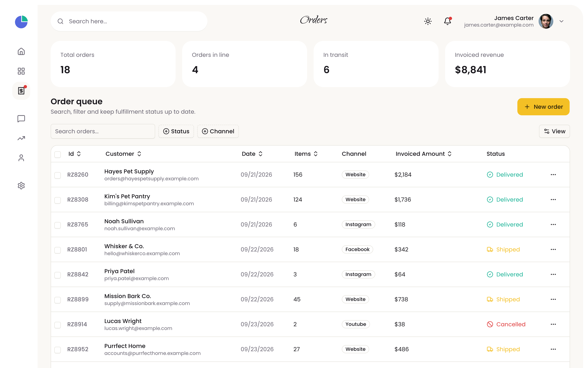Click the Invoiced revenue stat card

click(x=507, y=64)
